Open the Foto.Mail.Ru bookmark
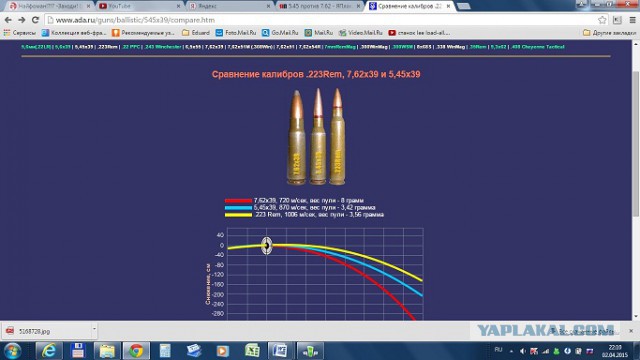 pyautogui.click(x=236, y=33)
